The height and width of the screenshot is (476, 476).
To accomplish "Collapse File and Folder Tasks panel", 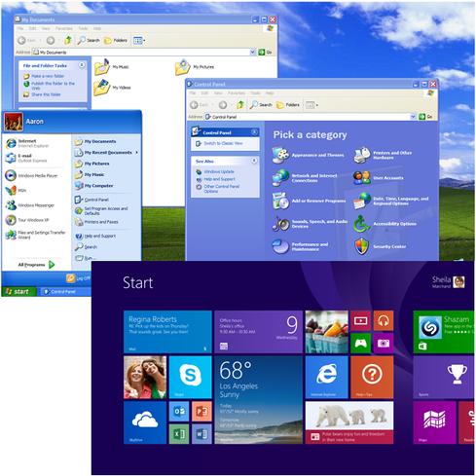I will tap(82, 65).
